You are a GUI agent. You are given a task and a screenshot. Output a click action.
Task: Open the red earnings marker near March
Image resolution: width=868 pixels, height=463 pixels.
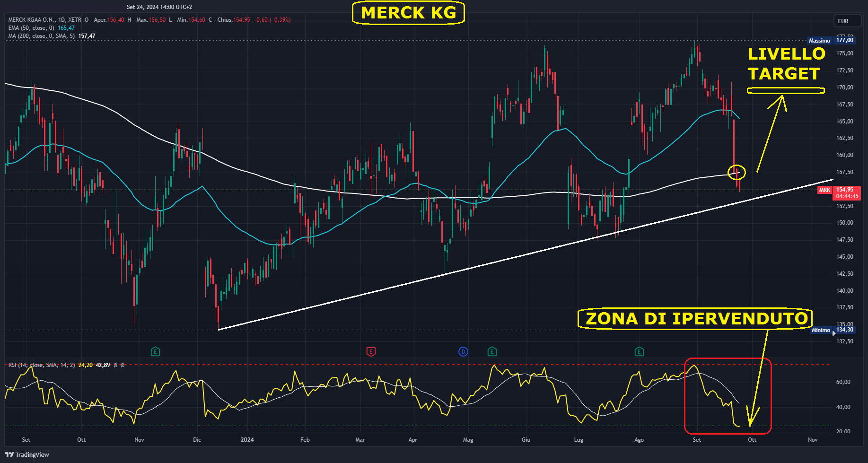[x=371, y=352]
